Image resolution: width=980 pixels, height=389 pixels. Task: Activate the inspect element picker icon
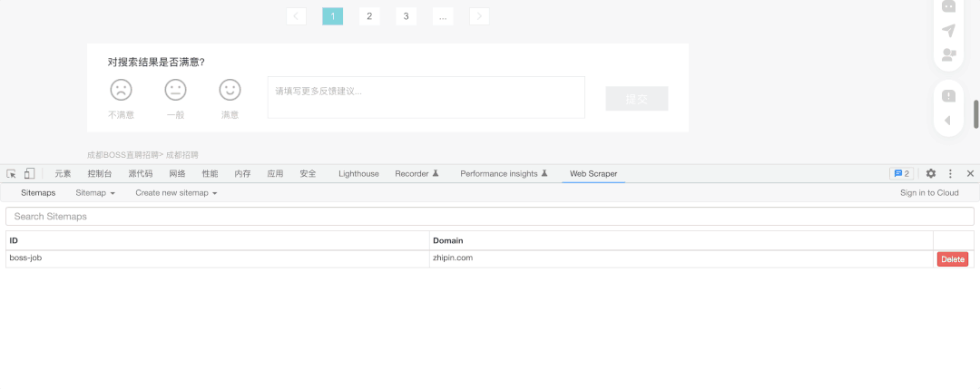point(12,173)
